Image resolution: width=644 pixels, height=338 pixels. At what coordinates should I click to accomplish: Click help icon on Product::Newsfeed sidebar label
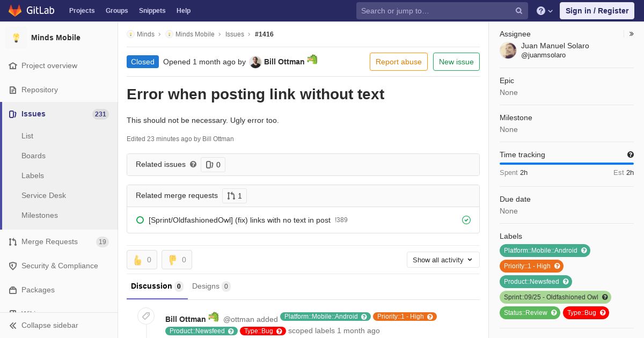tap(566, 282)
